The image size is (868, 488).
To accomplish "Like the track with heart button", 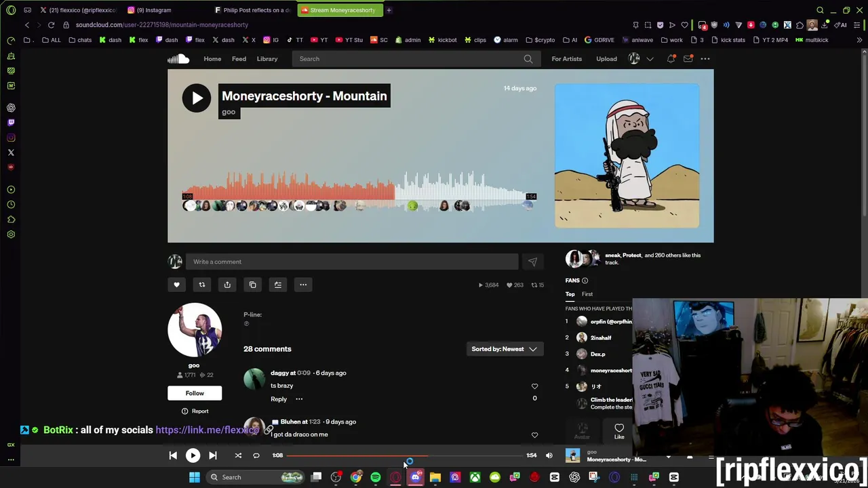I will [x=176, y=285].
